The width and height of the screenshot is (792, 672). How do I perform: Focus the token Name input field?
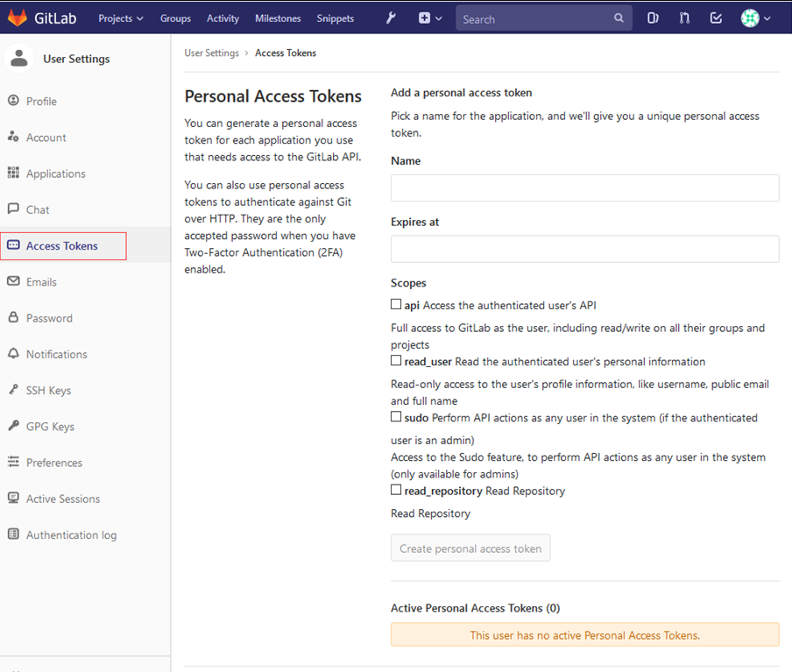pyautogui.click(x=585, y=188)
